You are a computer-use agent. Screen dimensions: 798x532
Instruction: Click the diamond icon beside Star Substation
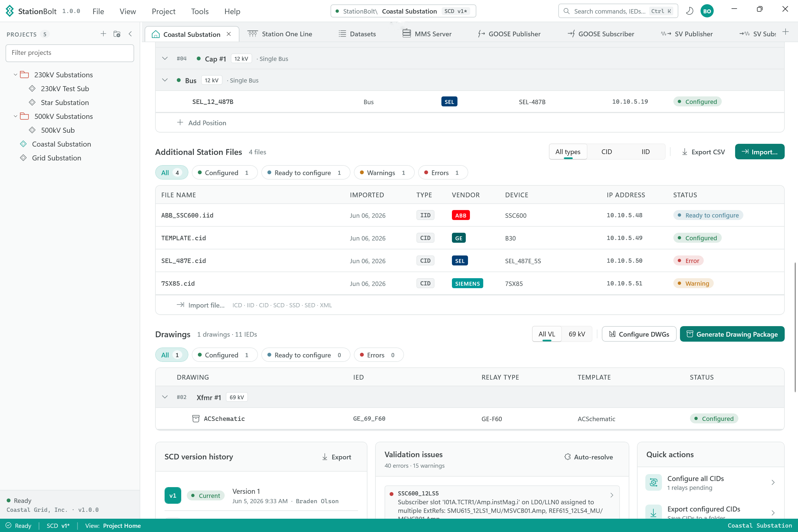pyautogui.click(x=32, y=103)
